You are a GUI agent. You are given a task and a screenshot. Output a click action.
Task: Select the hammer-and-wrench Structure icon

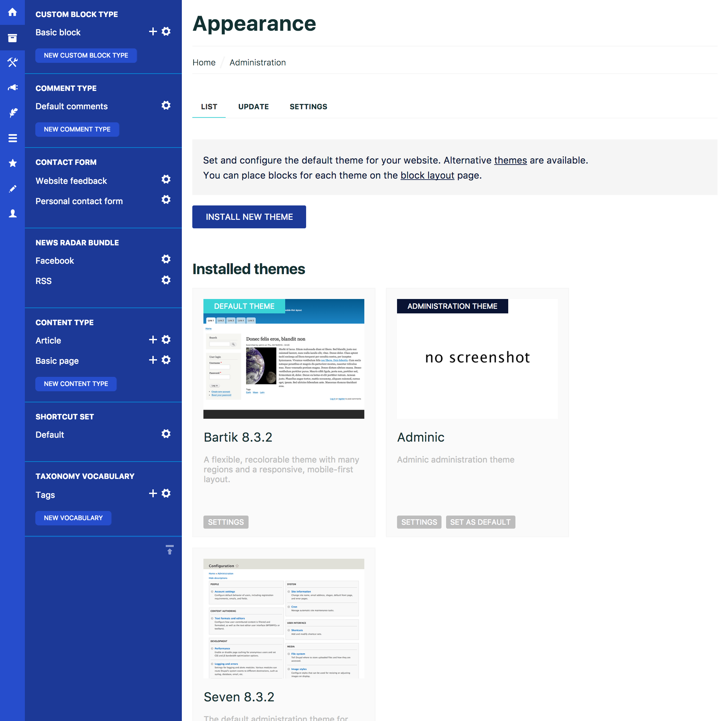coord(12,62)
